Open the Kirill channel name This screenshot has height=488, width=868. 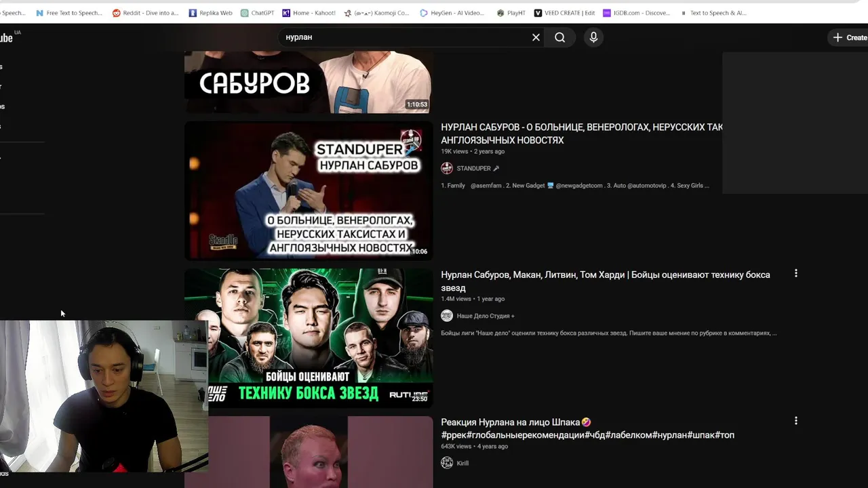pos(462,464)
